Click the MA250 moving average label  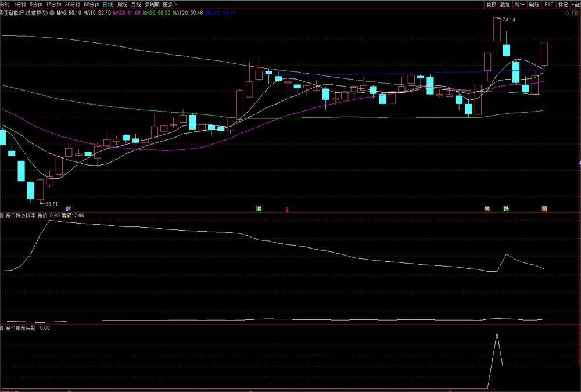[220, 13]
